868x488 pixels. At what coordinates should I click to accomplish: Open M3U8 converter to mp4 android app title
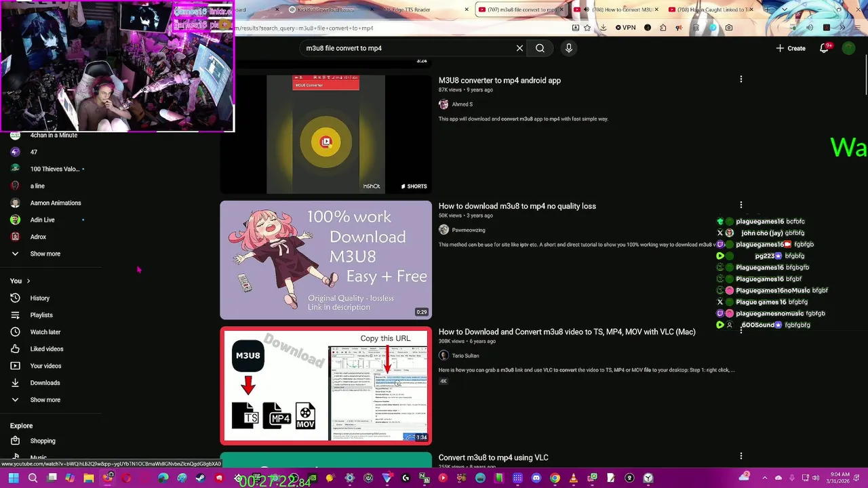click(x=500, y=80)
